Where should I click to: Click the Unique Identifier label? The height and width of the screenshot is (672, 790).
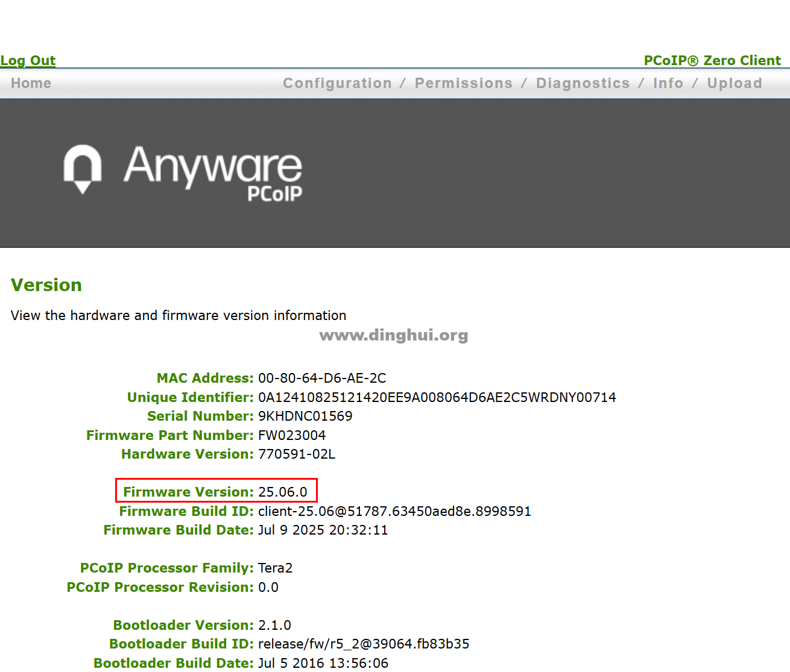[191, 397]
